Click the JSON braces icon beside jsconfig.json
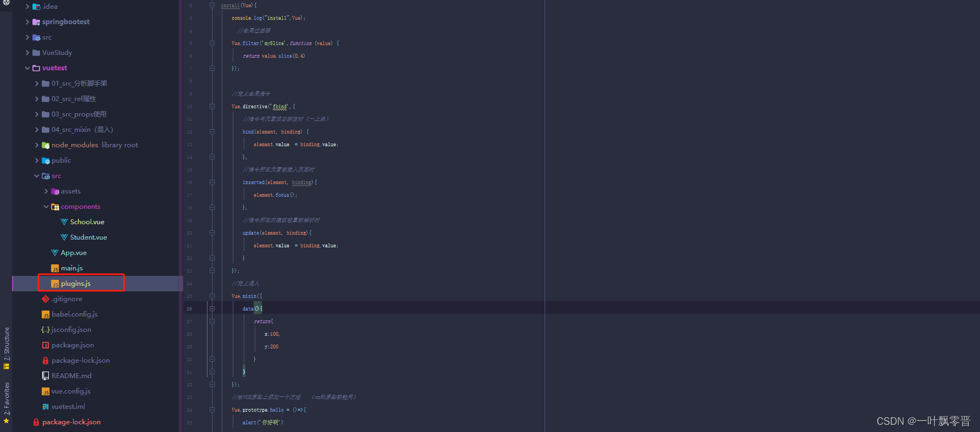 point(46,330)
